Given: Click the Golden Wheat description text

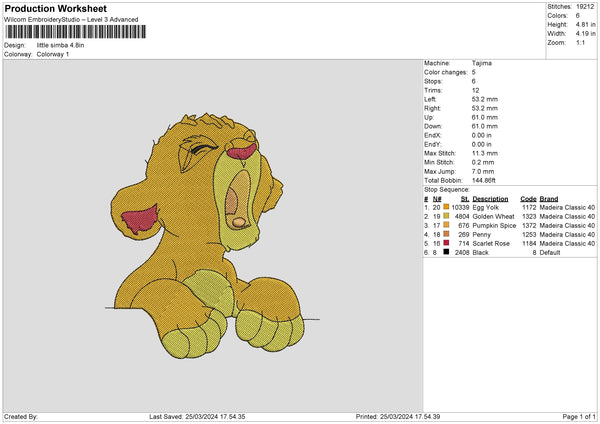Looking at the screenshot, I should (494, 217).
